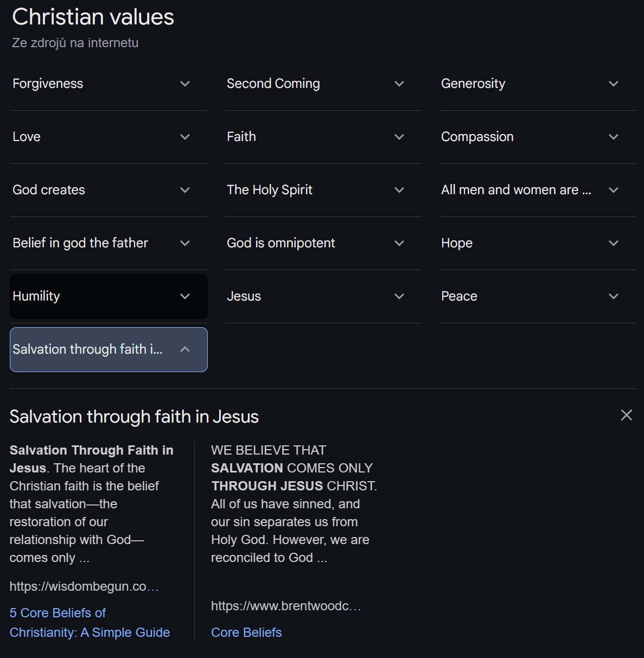Open the Core Beliefs link

(x=246, y=633)
